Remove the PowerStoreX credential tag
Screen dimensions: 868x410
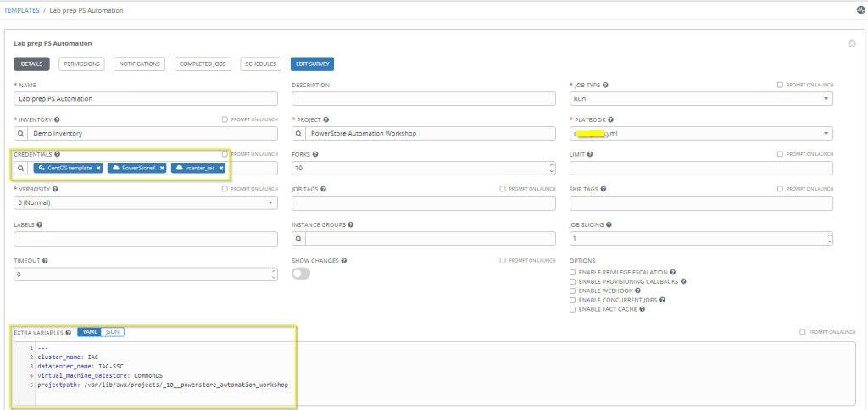(x=162, y=169)
